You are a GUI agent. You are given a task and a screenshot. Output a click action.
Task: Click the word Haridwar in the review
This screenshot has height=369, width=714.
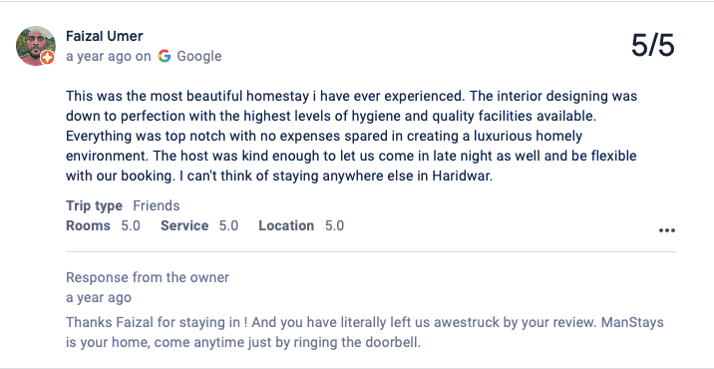click(x=461, y=175)
